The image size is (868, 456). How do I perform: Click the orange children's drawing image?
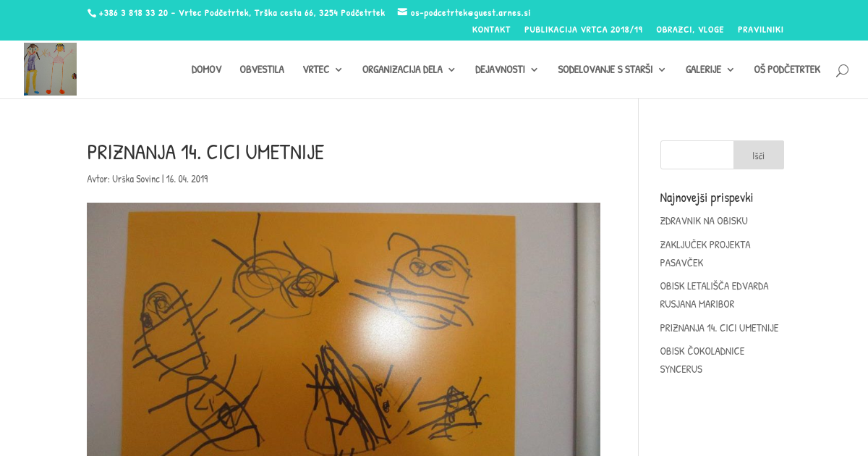pyautogui.click(x=344, y=329)
